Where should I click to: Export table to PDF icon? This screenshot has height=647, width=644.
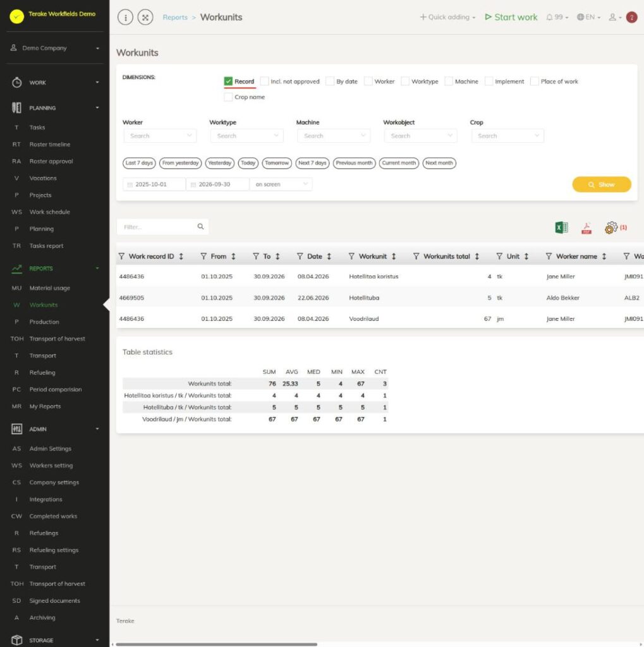[x=586, y=227]
